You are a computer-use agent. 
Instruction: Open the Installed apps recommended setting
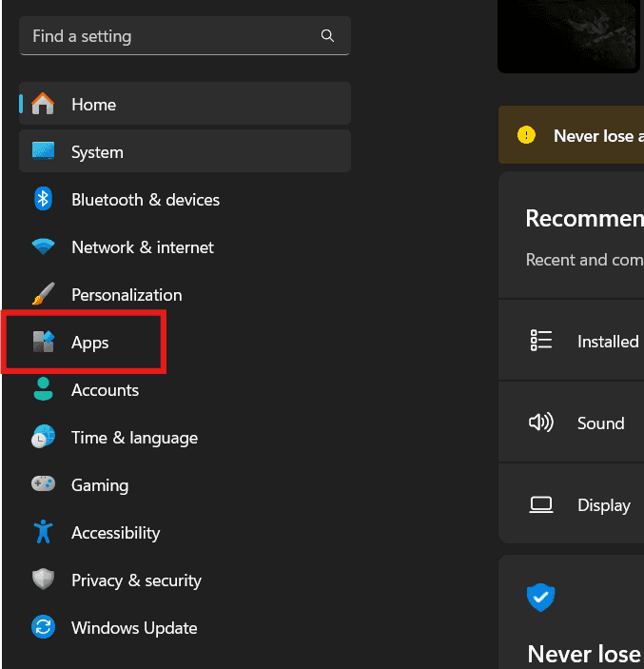click(x=571, y=341)
